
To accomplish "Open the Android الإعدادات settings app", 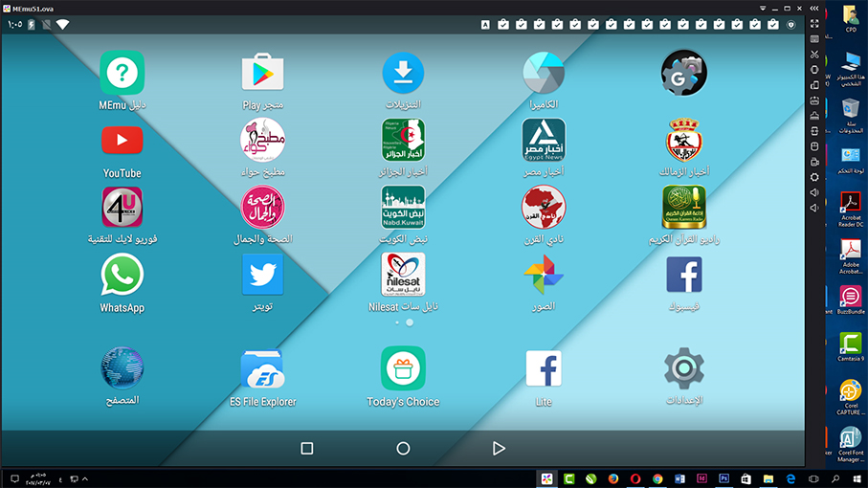I will [684, 368].
